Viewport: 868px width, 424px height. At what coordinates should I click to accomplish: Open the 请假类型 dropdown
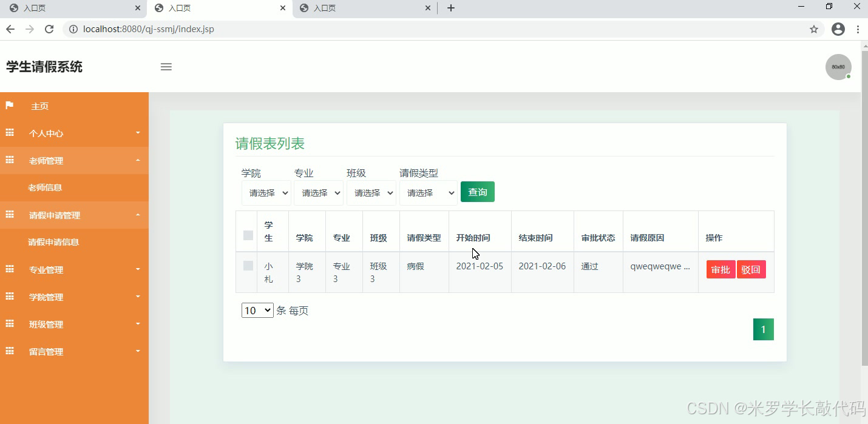click(x=428, y=192)
